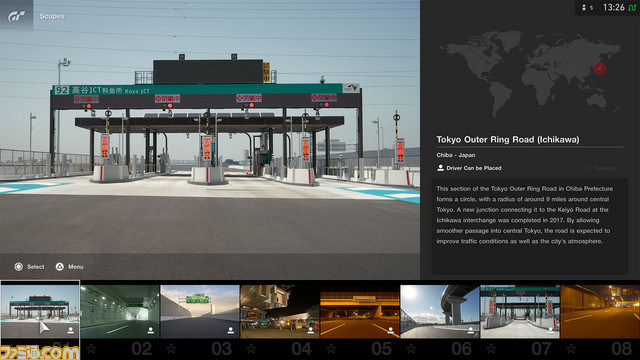
Task: Click driver placement icon on thumbnail 03
Action: pos(231,330)
